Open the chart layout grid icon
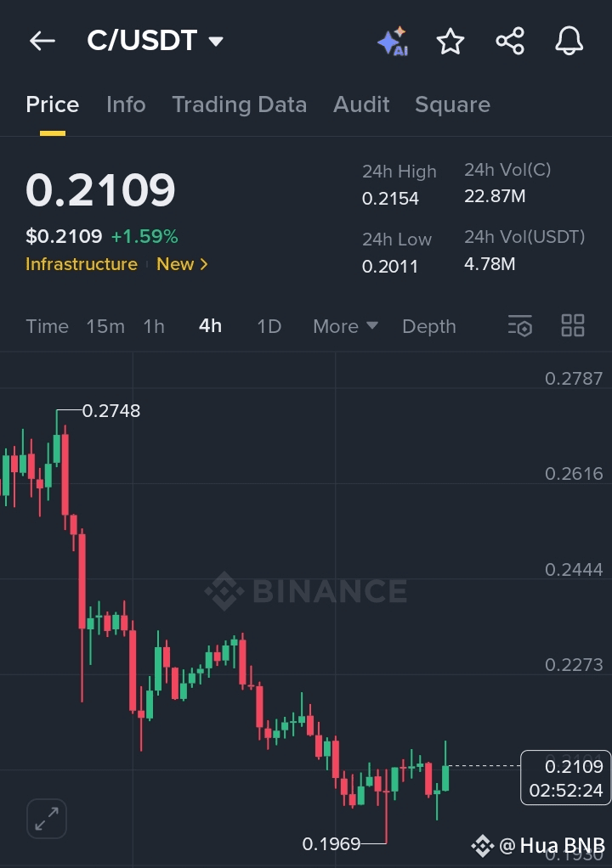Screen dimensions: 612x868 click(573, 325)
